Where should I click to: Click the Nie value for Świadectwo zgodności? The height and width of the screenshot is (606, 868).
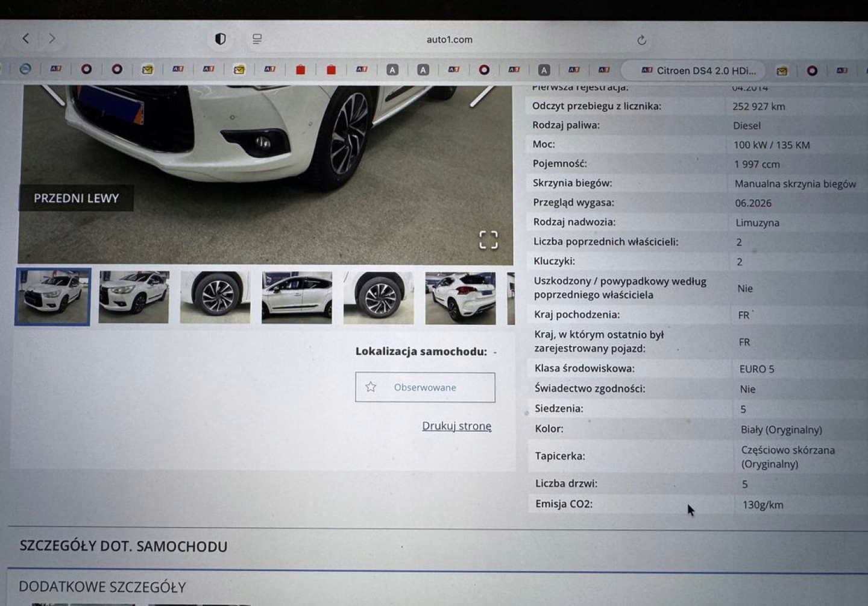click(x=747, y=390)
